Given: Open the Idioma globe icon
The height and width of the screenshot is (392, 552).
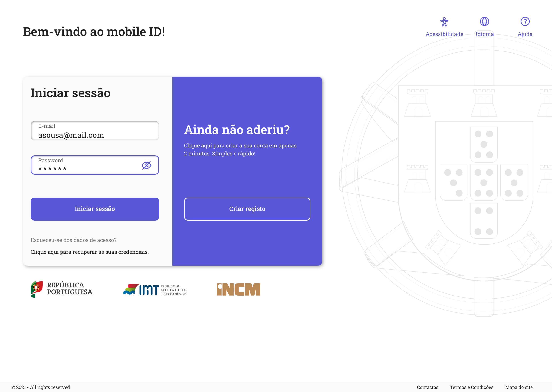Looking at the screenshot, I should (x=484, y=21).
